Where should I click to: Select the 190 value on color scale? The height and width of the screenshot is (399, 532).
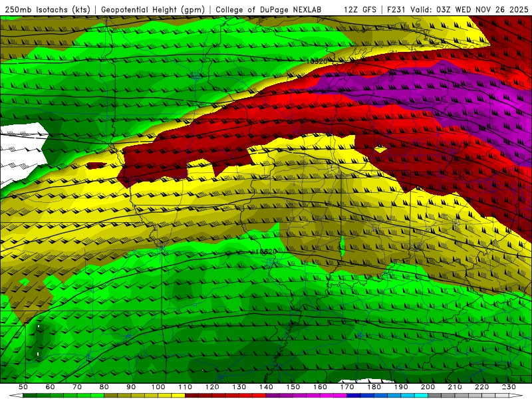click(401, 387)
